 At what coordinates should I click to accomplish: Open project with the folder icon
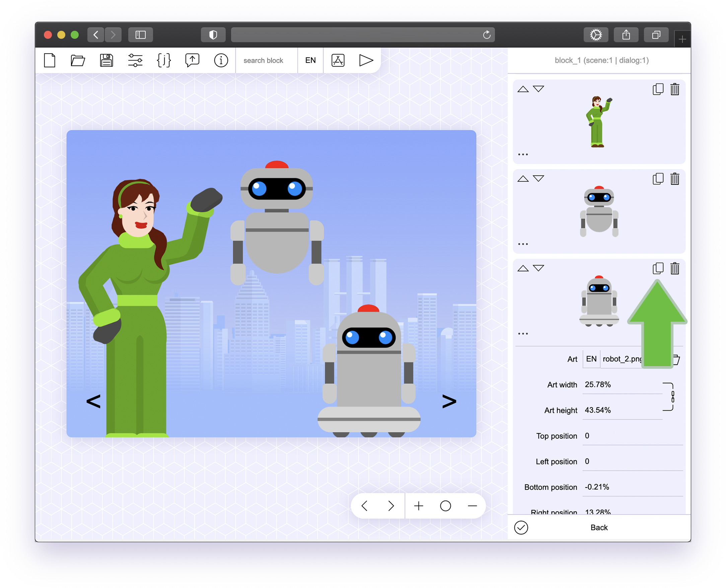[x=78, y=61]
